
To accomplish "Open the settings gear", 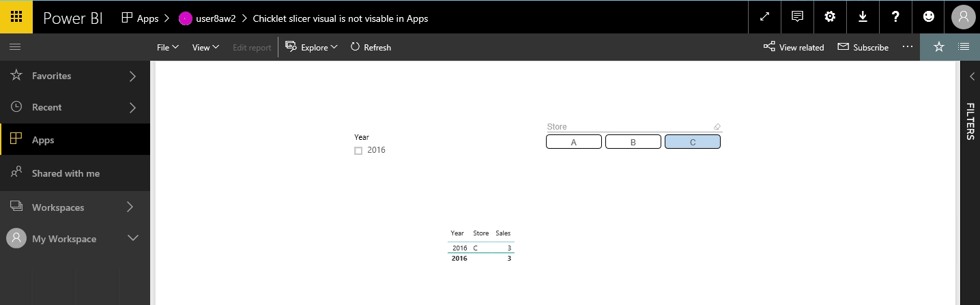I will click(x=830, y=17).
